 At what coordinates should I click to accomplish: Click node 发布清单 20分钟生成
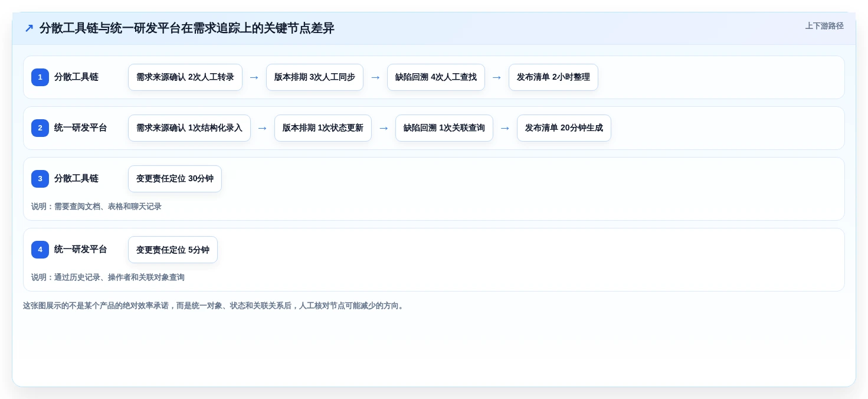(564, 128)
